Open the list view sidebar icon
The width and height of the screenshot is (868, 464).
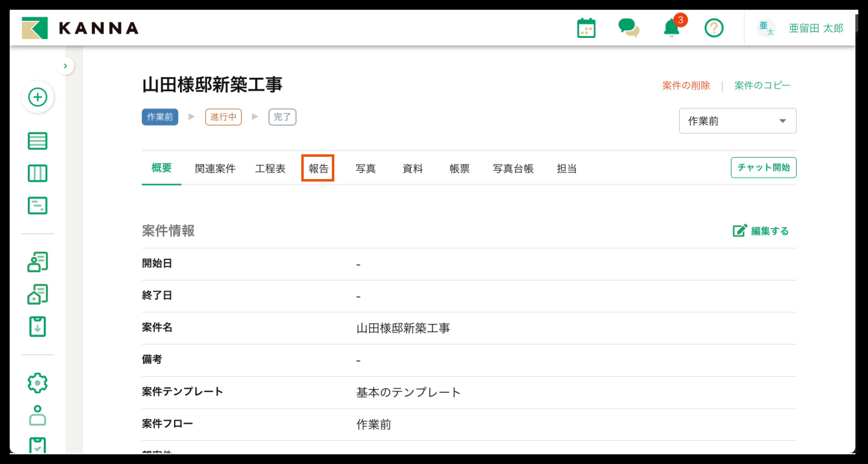(37, 141)
